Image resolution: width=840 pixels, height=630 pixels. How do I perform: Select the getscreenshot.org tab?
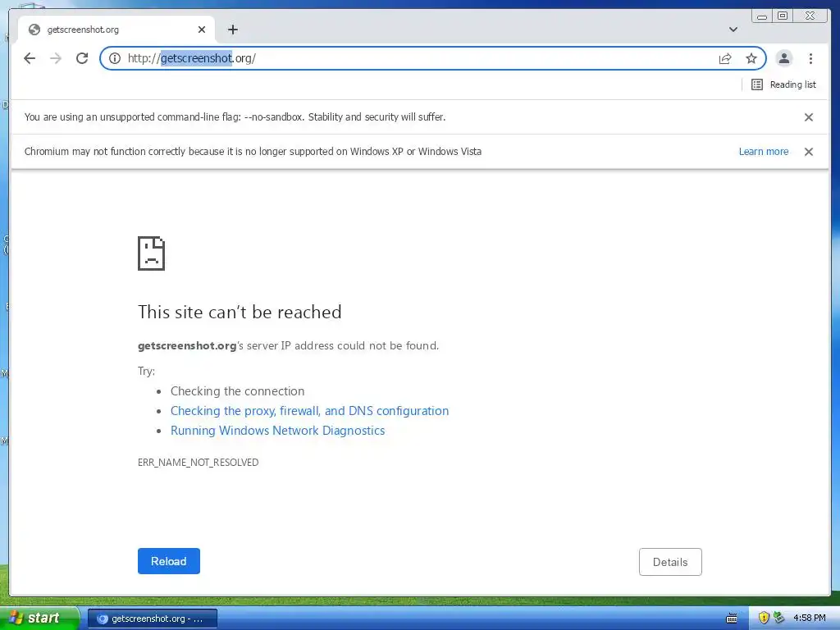tap(116, 30)
